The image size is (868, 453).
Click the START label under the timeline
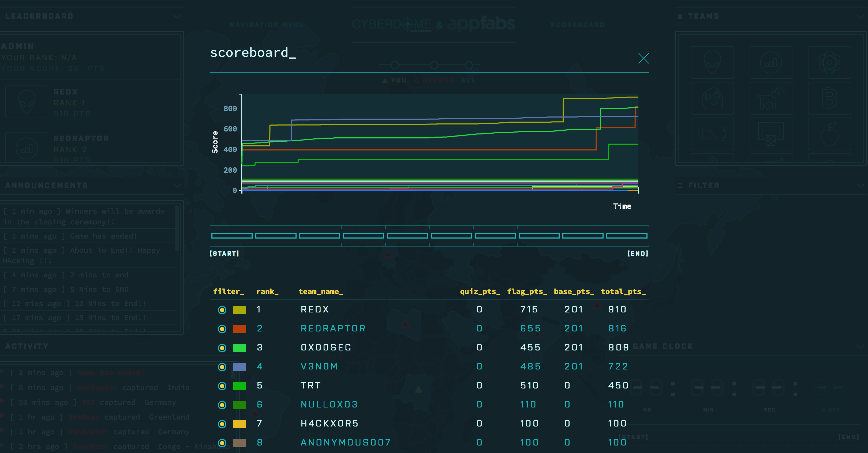pos(224,254)
